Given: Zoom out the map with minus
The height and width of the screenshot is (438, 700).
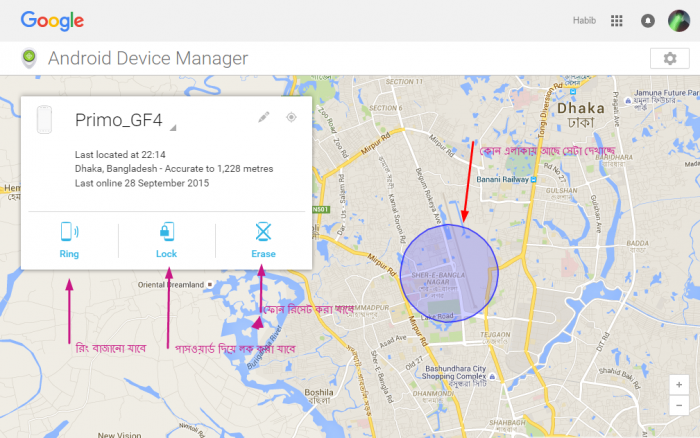Looking at the screenshot, I should pyautogui.click(x=679, y=405).
